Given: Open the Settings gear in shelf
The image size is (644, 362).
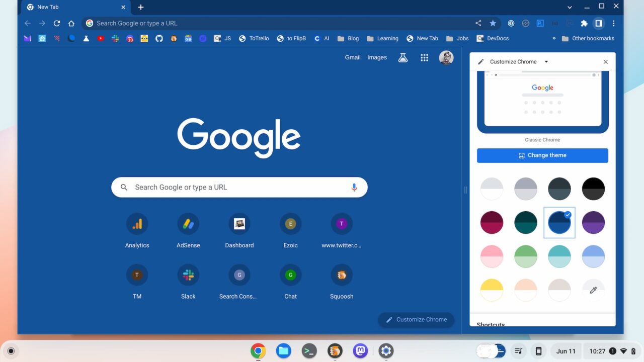Looking at the screenshot, I should (x=386, y=351).
